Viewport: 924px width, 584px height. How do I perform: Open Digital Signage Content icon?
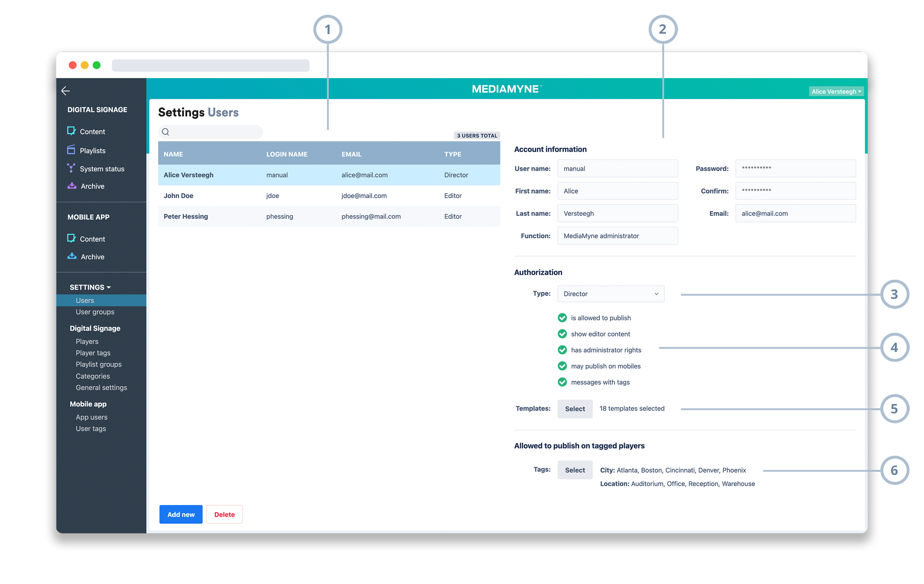coord(72,131)
